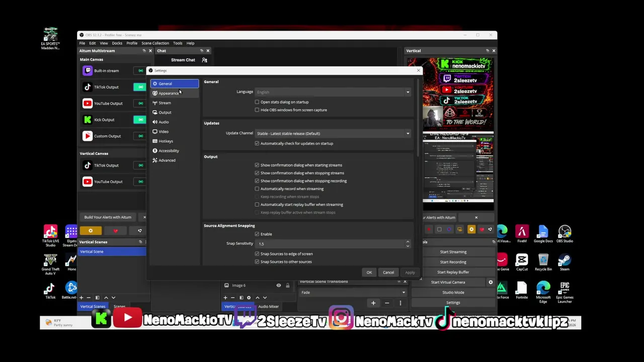The width and height of the screenshot is (644, 362).
Task: Enable Hide OBS windows from screen capture
Action: [x=257, y=110]
